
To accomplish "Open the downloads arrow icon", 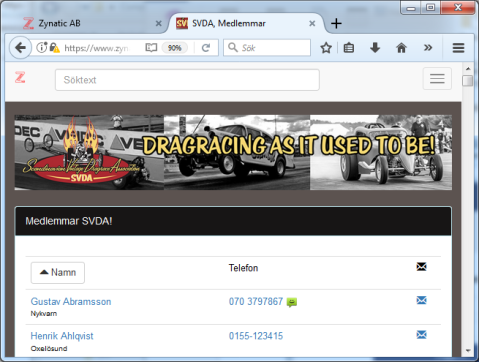I will pyautogui.click(x=375, y=48).
